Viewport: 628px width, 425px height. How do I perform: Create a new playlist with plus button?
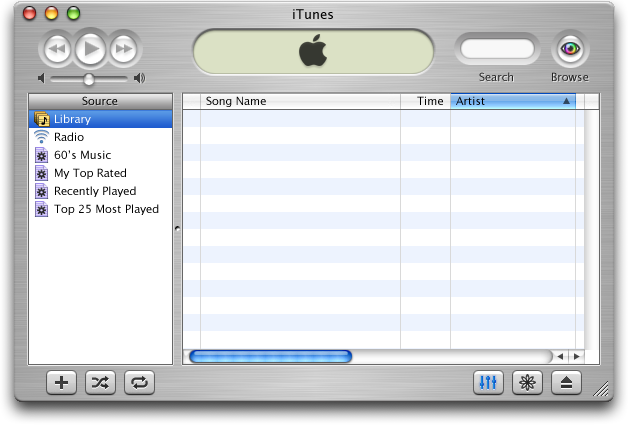click(x=61, y=383)
